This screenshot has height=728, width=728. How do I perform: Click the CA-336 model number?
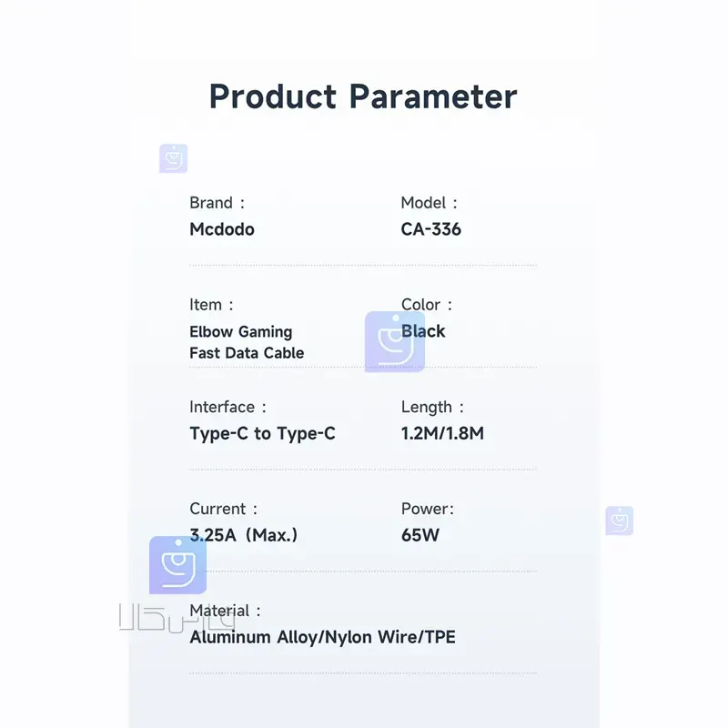click(431, 229)
